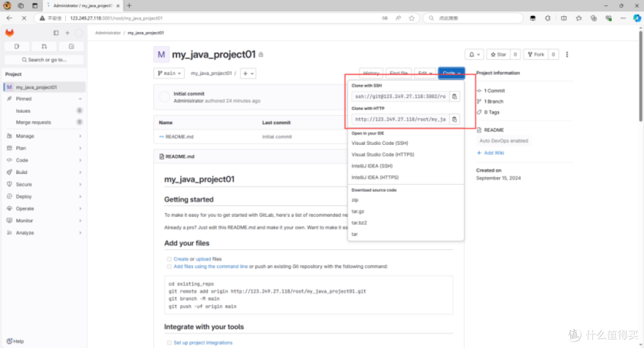Image resolution: width=644 pixels, height=348 pixels.
Task: Stop page loading in browser
Action: (24, 18)
